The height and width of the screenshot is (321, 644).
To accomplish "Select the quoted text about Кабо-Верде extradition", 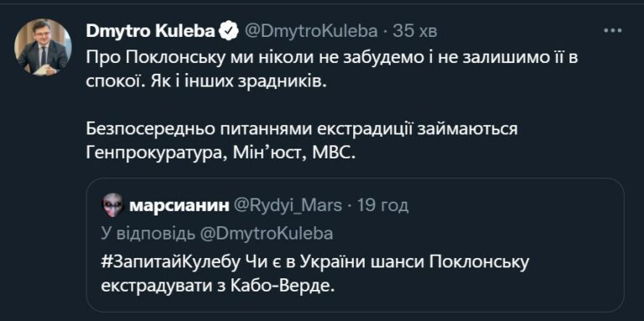I will click(314, 274).
